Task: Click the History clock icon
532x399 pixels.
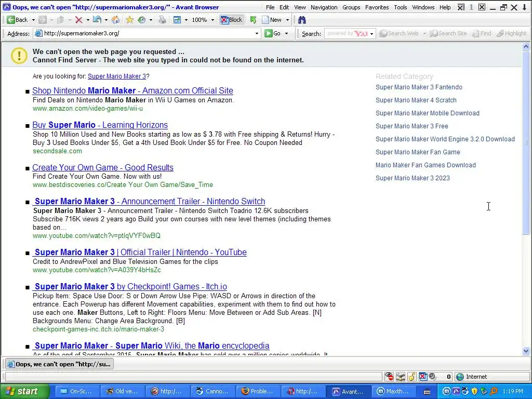Action: click(141, 20)
